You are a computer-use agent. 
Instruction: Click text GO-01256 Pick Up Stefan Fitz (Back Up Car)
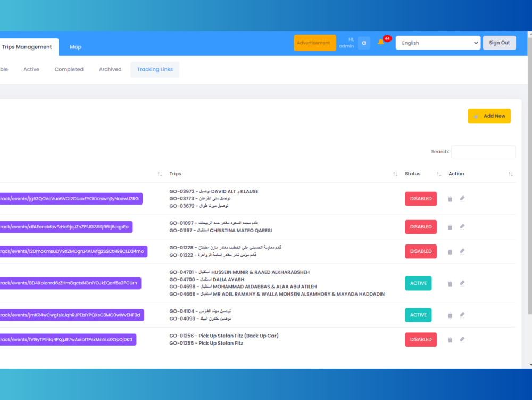(224, 336)
